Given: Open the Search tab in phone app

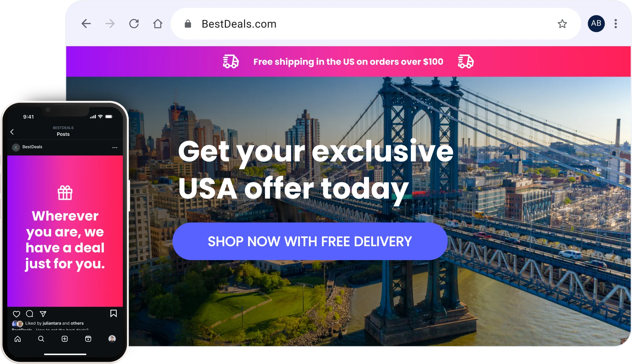Looking at the screenshot, I should (x=41, y=339).
